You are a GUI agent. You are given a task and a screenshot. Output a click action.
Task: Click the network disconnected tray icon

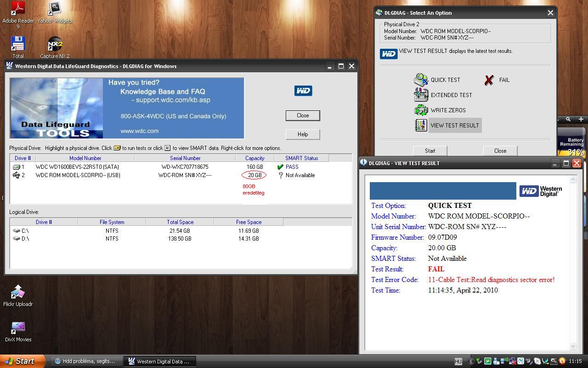(x=512, y=361)
